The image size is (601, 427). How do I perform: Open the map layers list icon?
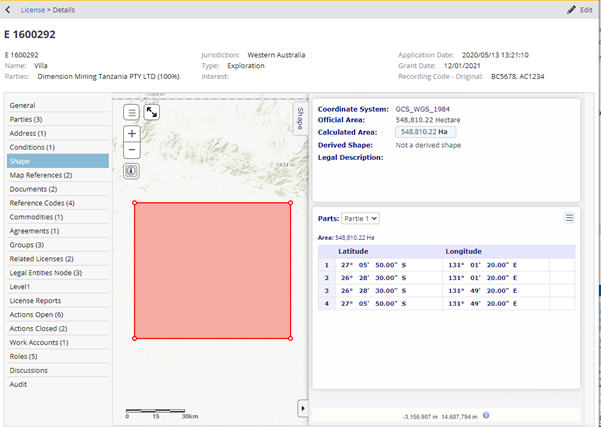point(131,113)
